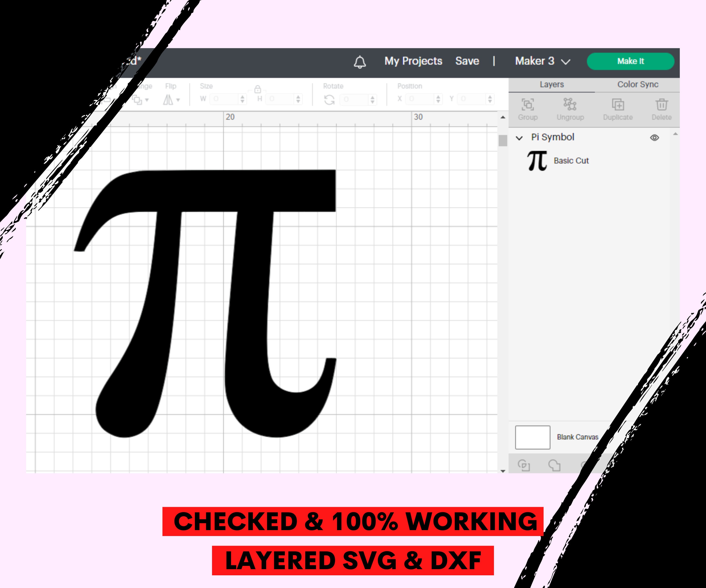Collapse the Pi Symbol layer group

coord(519,137)
